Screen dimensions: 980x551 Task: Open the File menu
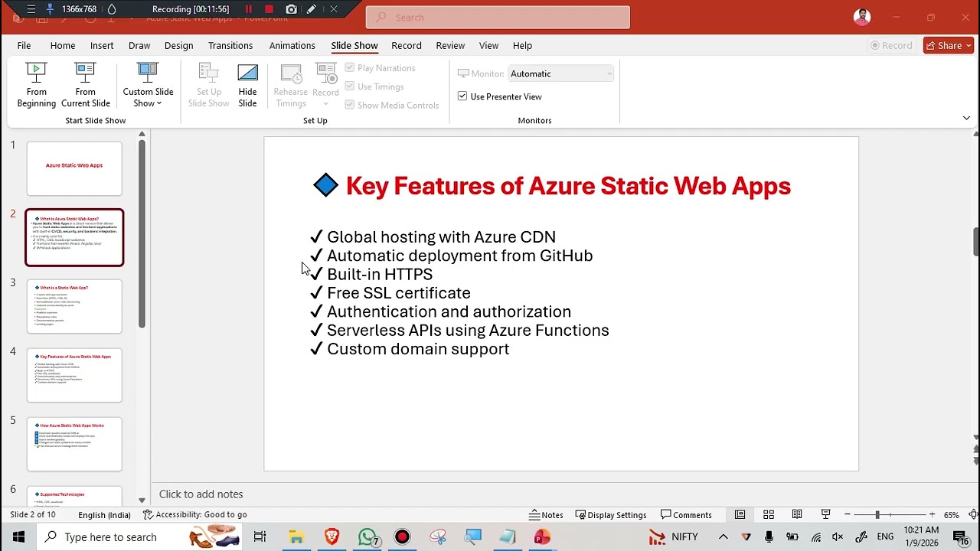click(x=24, y=45)
